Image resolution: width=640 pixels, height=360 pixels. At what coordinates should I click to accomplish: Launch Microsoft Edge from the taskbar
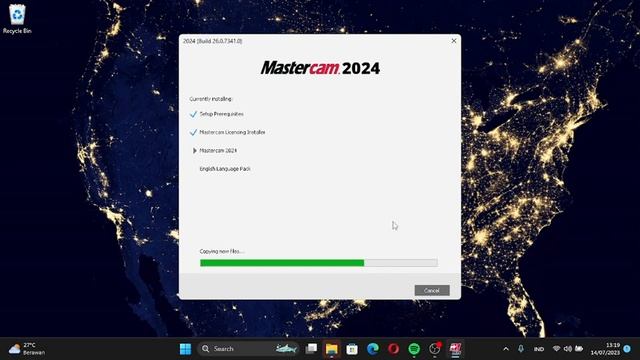373,349
